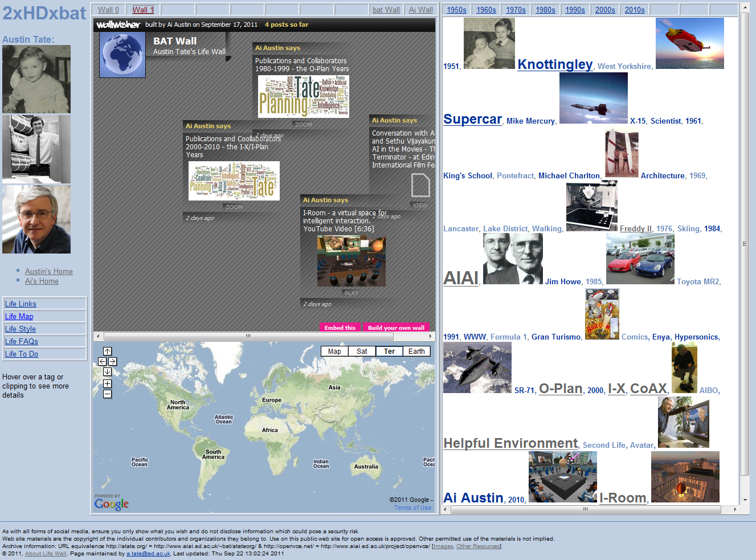Image resolution: width=756 pixels, height=560 pixels.
Task: Click the AIAI tag
Action: pos(461,278)
